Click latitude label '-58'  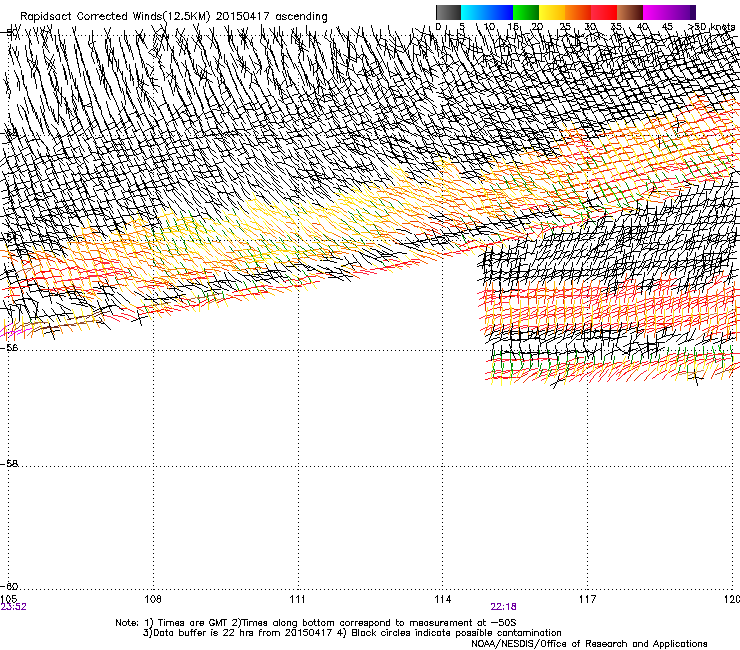pyautogui.click(x=9, y=464)
